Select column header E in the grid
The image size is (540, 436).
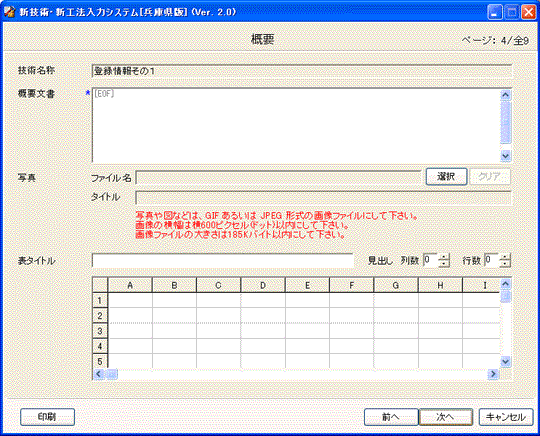click(x=307, y=285)
